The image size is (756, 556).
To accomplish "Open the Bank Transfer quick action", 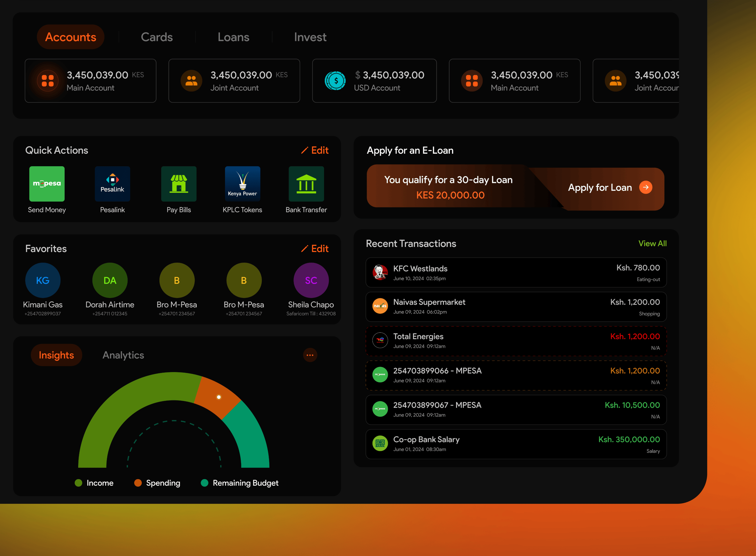I will click(x=306, y=184).
